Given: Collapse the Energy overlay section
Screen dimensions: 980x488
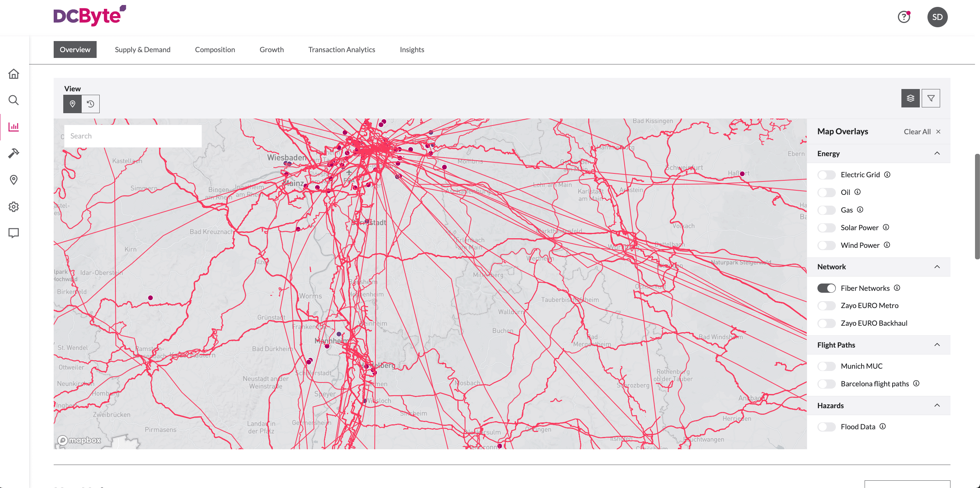Looking at the screenshot, I should point(937,153).
